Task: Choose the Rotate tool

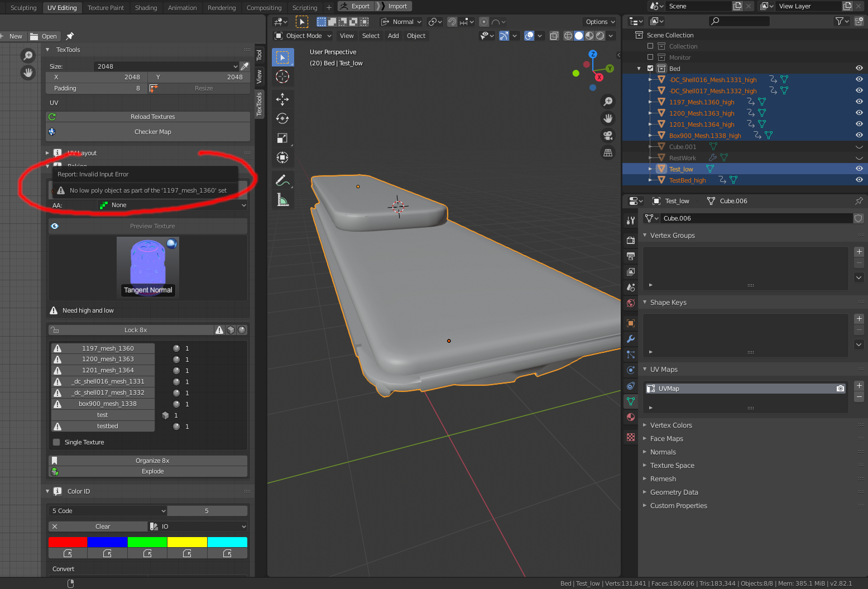Action: point(282,118)
